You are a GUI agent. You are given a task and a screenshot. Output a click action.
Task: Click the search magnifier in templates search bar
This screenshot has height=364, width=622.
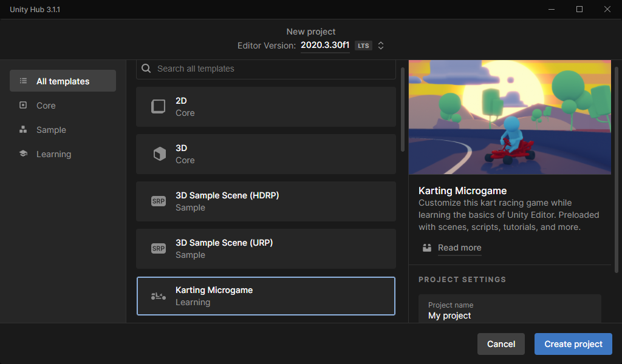pos(146,69)
